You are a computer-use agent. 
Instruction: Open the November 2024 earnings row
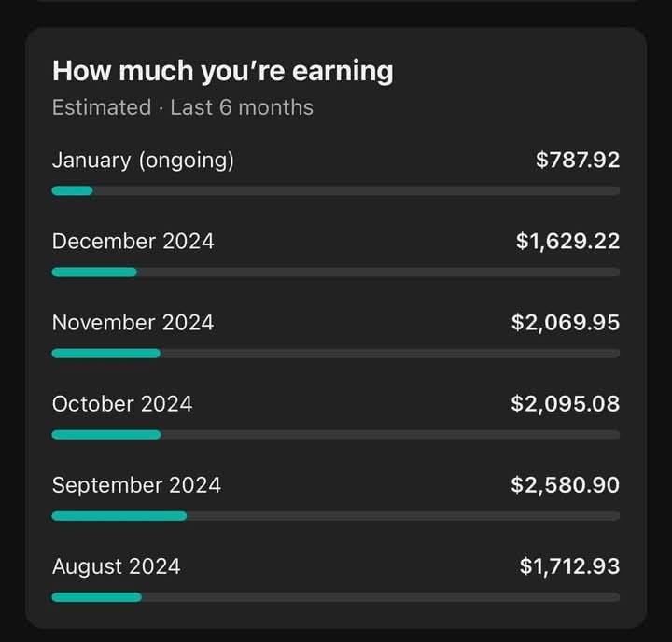(x=336, y=334)
